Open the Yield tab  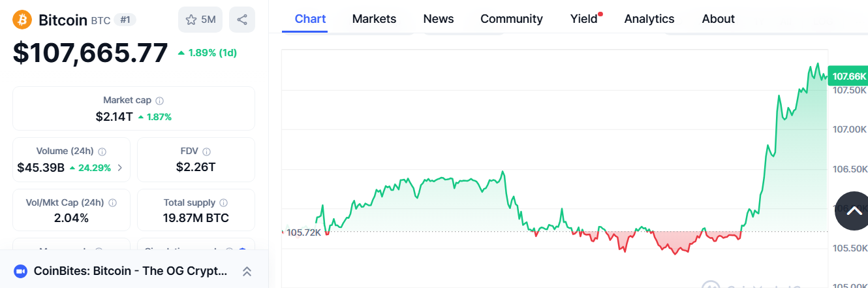click(584, 19)
